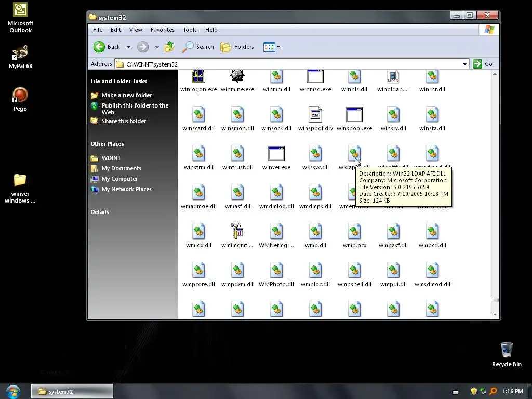
Task: Open the Edit menu
Action: 116,30
